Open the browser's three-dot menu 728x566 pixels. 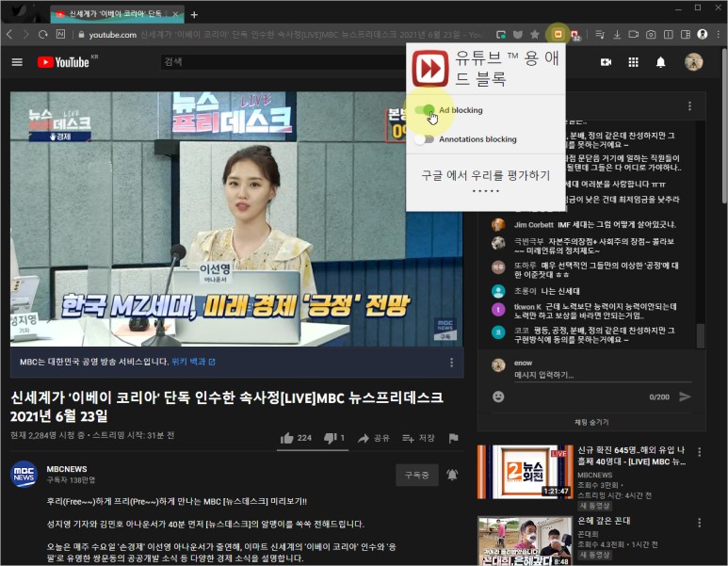click(719, 34)
